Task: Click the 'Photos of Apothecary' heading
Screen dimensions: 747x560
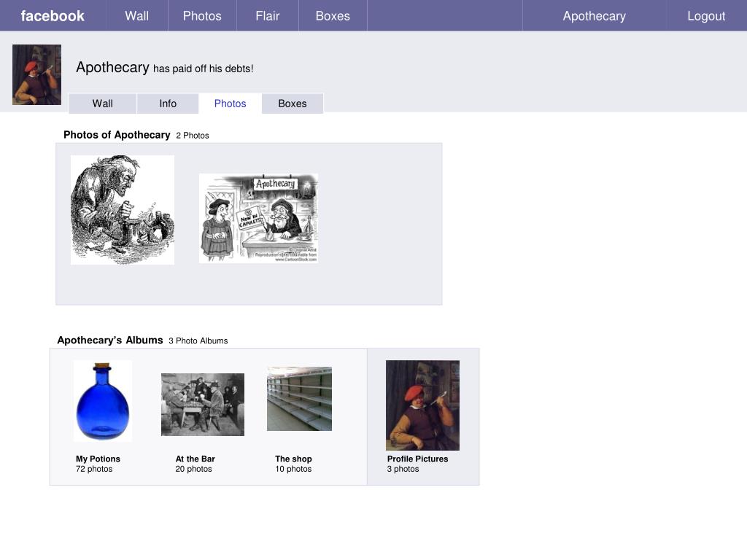Action: [117, 135]
